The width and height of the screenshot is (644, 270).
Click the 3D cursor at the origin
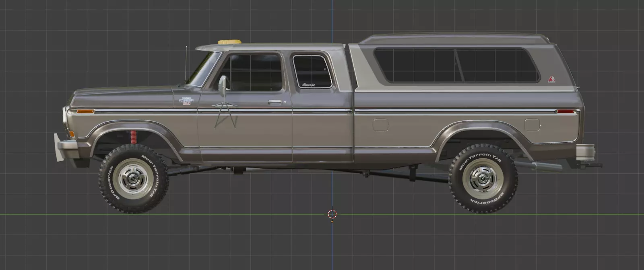pos(332,214)
